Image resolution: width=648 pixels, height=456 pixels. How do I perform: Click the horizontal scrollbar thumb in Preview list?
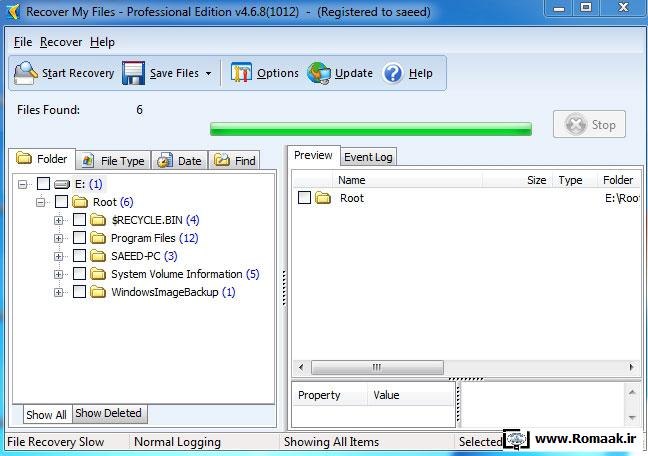(x=377, y=367)
